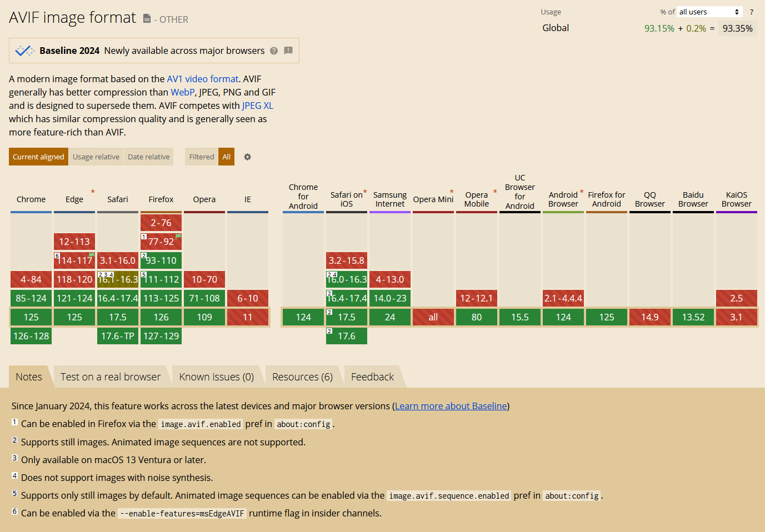Follow the AV1 video format link
Viewport: 765px width, 532px height.
click(203, 79)
